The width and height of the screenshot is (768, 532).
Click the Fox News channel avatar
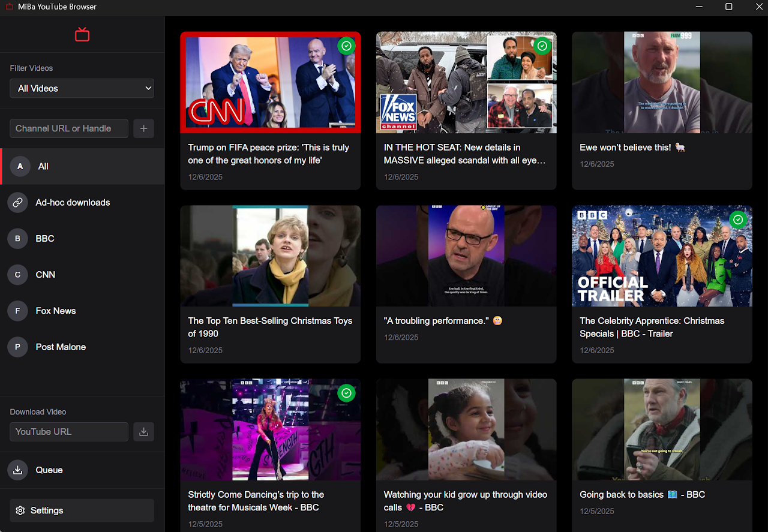click(x=17, y=311)
